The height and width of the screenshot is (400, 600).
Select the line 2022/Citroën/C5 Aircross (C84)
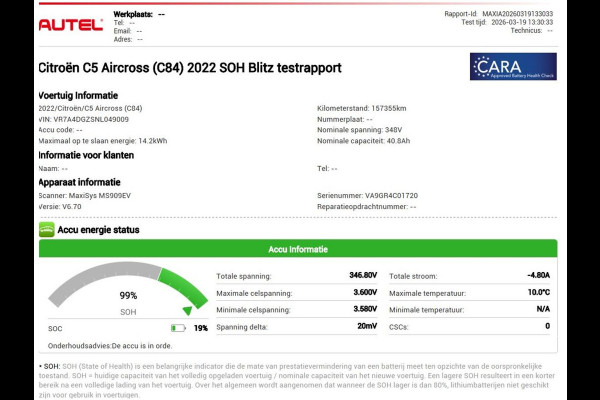[90, 108]
